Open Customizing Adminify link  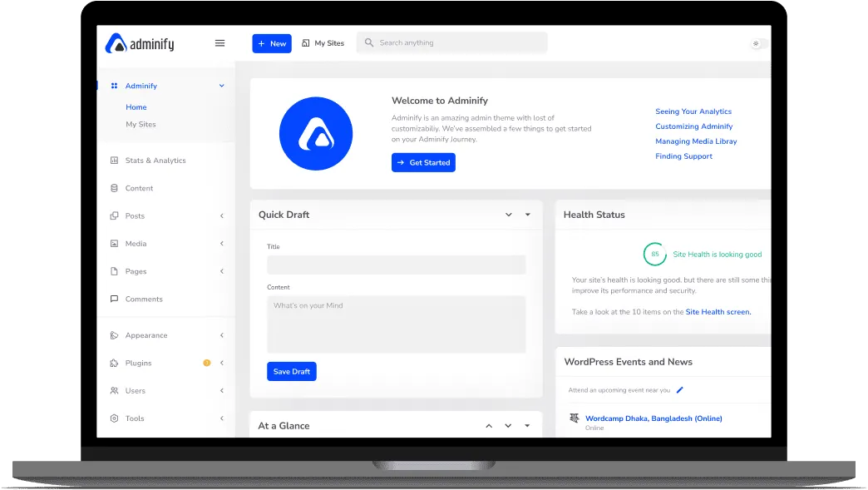(x=693, y=126)
